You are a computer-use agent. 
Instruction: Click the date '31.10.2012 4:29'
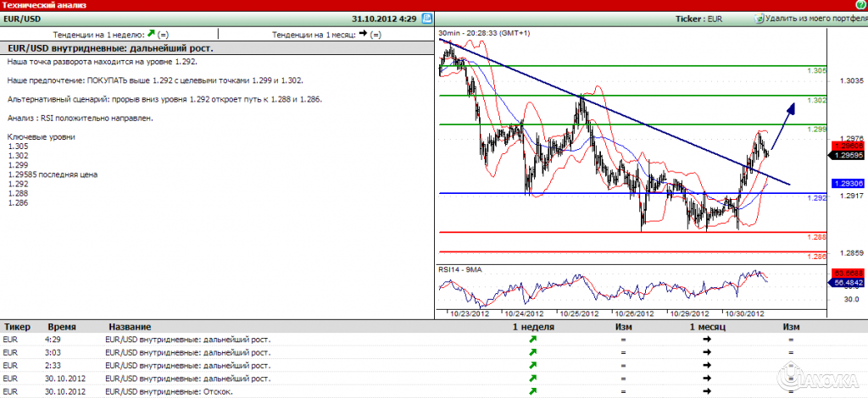384,19
